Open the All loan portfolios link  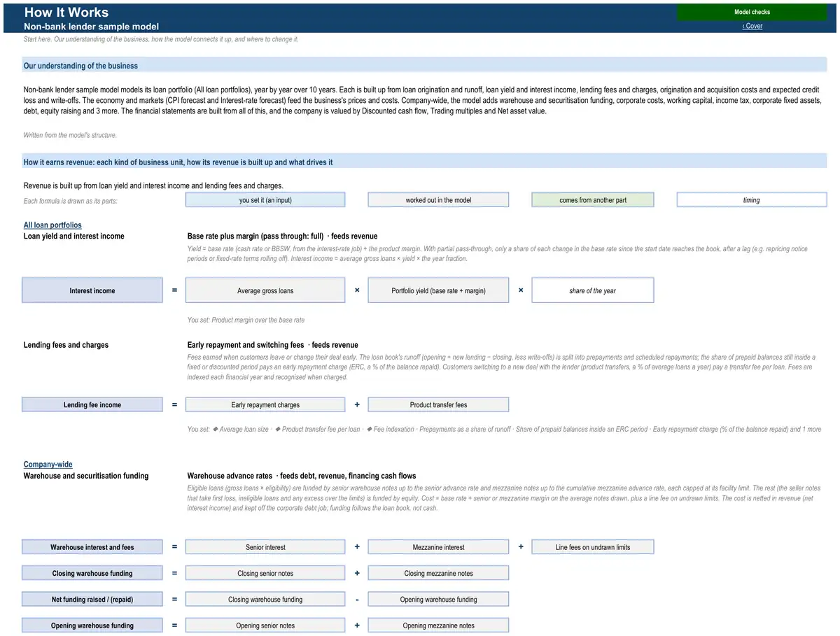[x=52, y=225]
